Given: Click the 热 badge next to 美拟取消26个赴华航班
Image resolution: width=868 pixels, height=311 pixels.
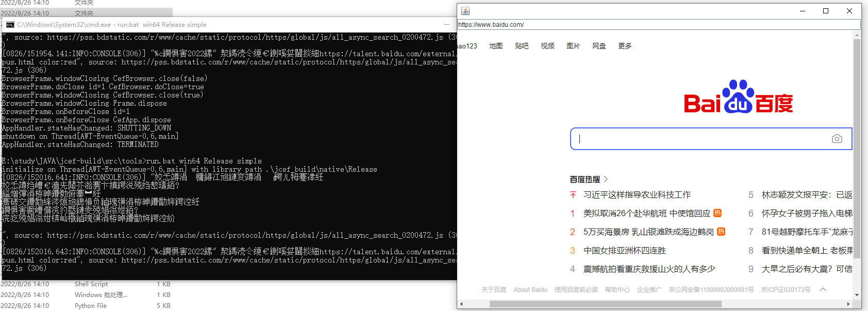Looking at the screenshot, I should tap(717, 213).
